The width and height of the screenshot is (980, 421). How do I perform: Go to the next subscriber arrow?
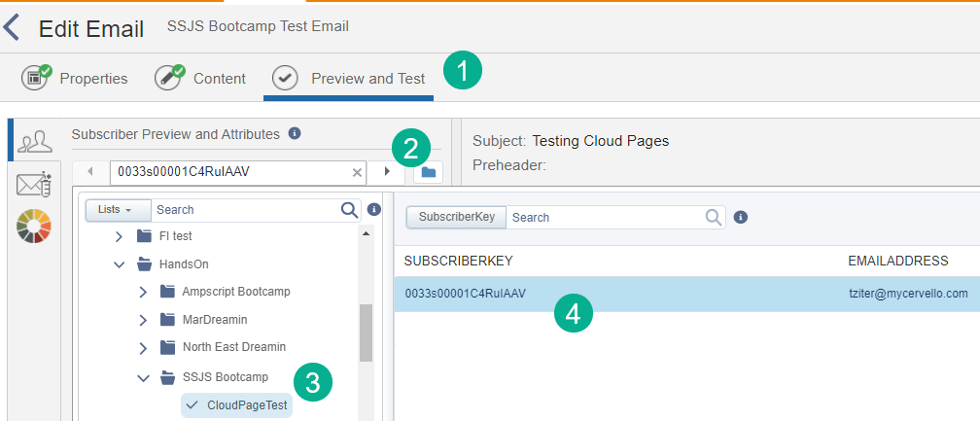[x=387, y=172]
